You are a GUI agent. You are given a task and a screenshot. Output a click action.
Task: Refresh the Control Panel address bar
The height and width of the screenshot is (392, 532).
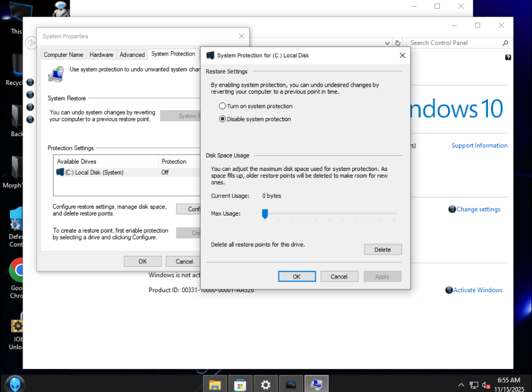[x=397, y=43]
